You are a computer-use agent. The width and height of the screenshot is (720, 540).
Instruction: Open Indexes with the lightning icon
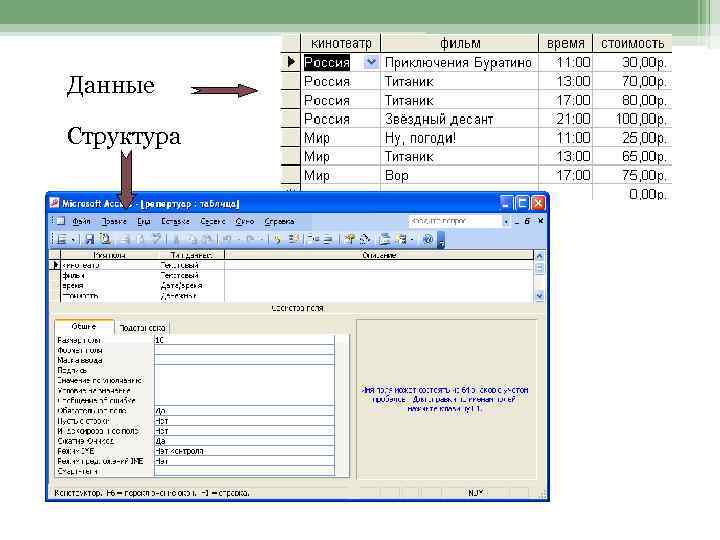(x=294, y=239)
